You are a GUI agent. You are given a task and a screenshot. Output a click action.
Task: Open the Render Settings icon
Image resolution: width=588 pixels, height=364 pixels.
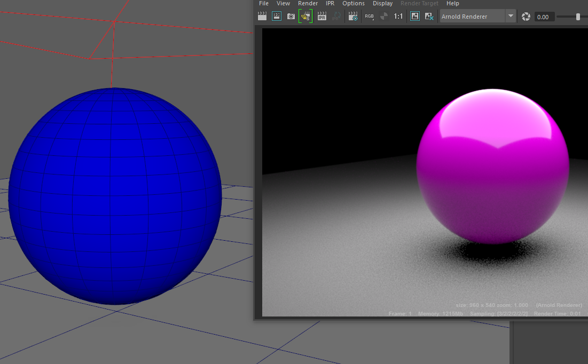coord(353,16)
